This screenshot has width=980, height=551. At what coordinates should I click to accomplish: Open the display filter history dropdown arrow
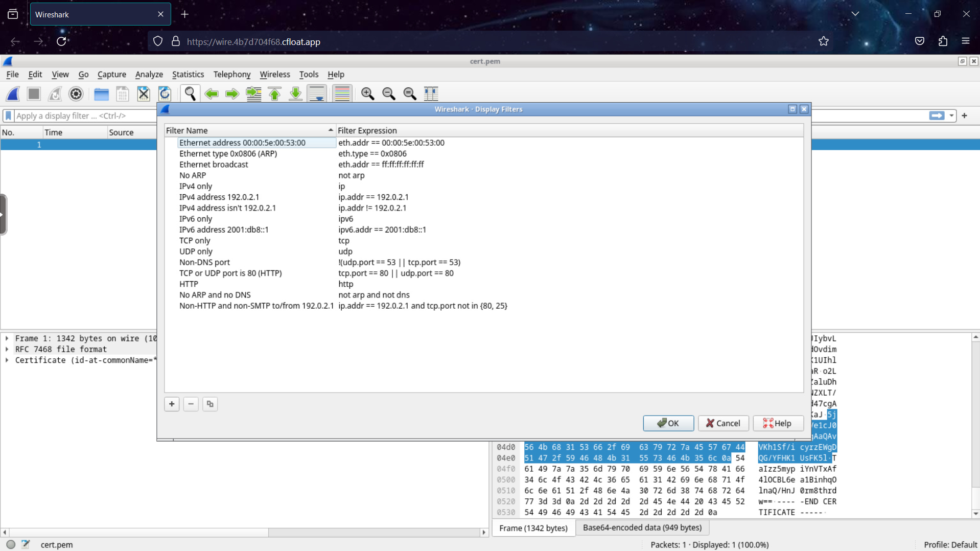pos(951,116)
